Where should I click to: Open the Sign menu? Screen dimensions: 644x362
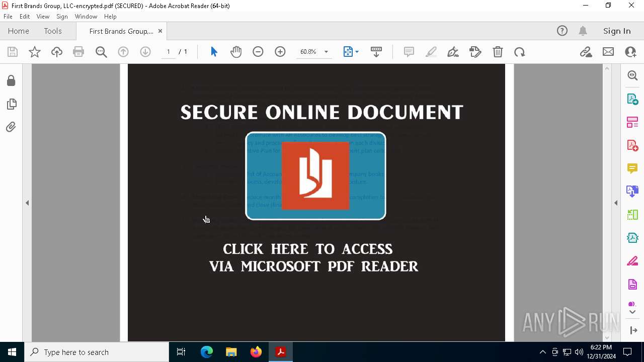(62, 17)
